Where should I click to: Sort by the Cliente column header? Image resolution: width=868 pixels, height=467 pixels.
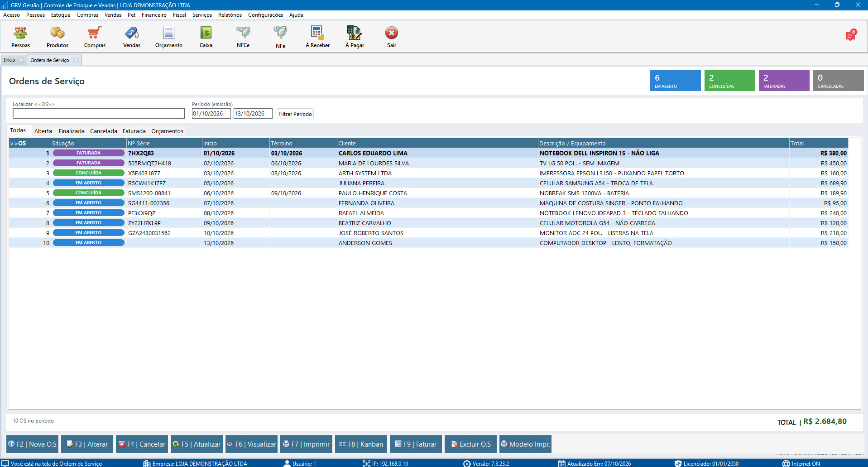tap(437, 143)
